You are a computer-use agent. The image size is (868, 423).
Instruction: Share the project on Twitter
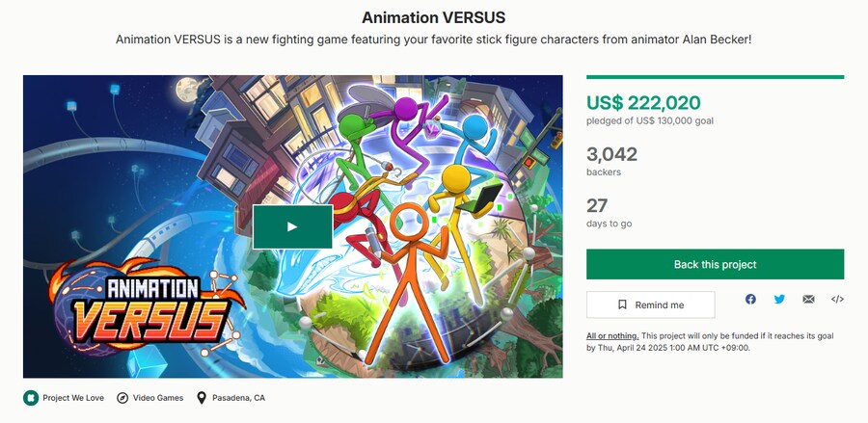point(779,300)
